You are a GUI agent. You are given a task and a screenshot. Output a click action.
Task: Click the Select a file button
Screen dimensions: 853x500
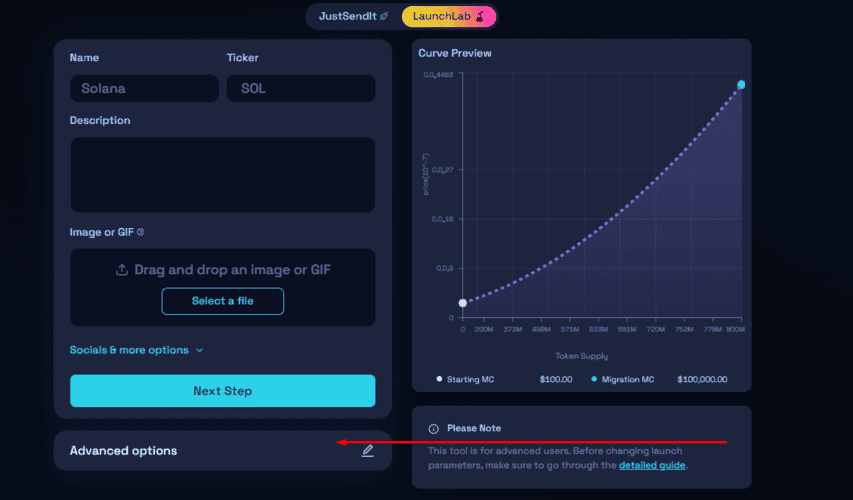tap(222, 301)
